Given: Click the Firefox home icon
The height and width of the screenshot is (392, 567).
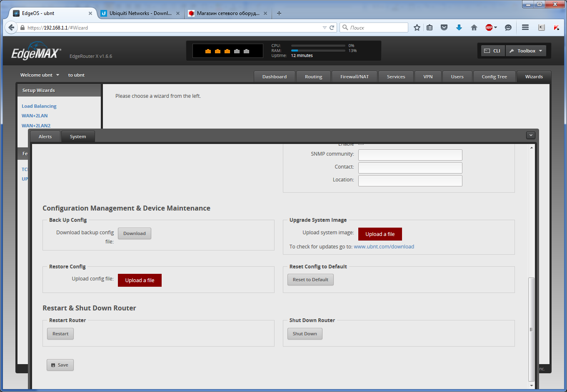Looking at the screenshot, I should pyautogui.click(x=474, y=27).
